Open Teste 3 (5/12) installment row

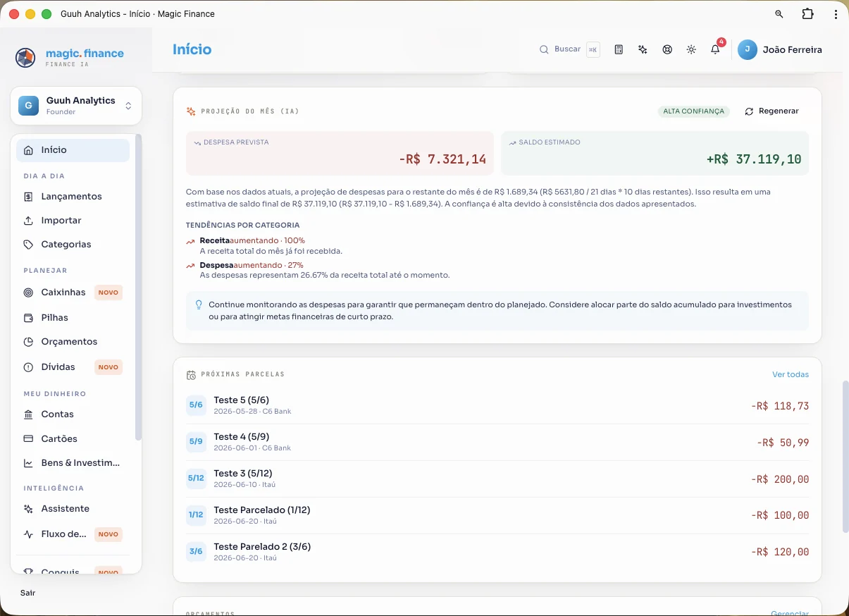pos(497,479)
